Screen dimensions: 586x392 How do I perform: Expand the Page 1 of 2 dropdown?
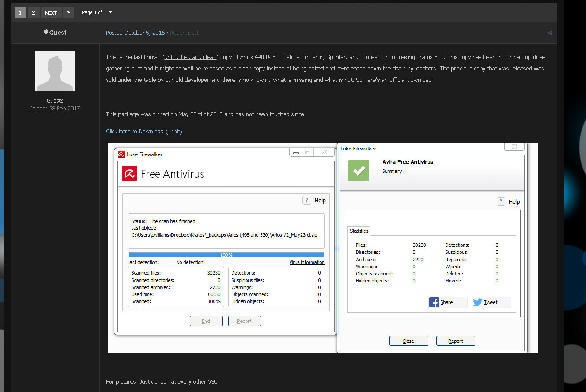point(97,12)
